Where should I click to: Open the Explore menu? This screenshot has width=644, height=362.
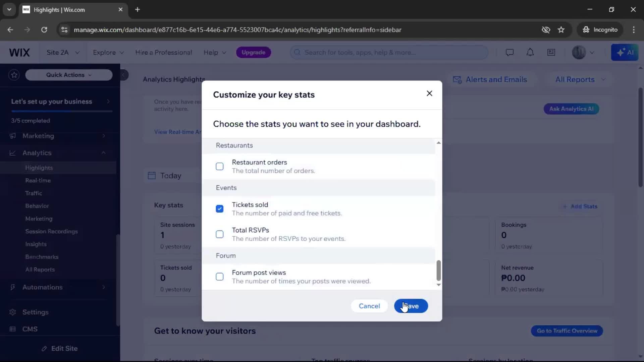pos(108,53)
